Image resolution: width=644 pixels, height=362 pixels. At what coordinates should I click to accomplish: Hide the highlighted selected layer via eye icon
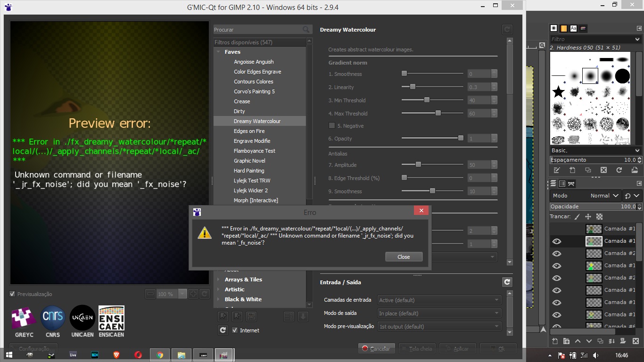pyautogui.click(x=557, y=241)
